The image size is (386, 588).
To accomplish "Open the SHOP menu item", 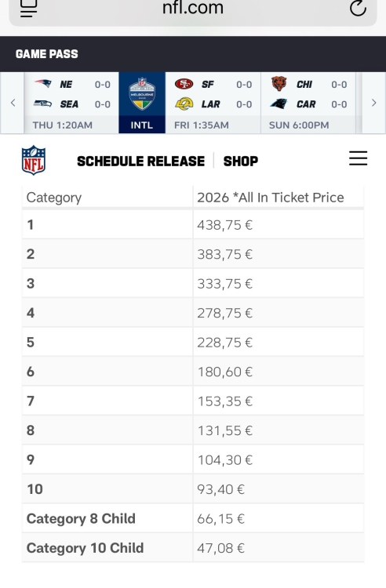I will coord(241,162).
